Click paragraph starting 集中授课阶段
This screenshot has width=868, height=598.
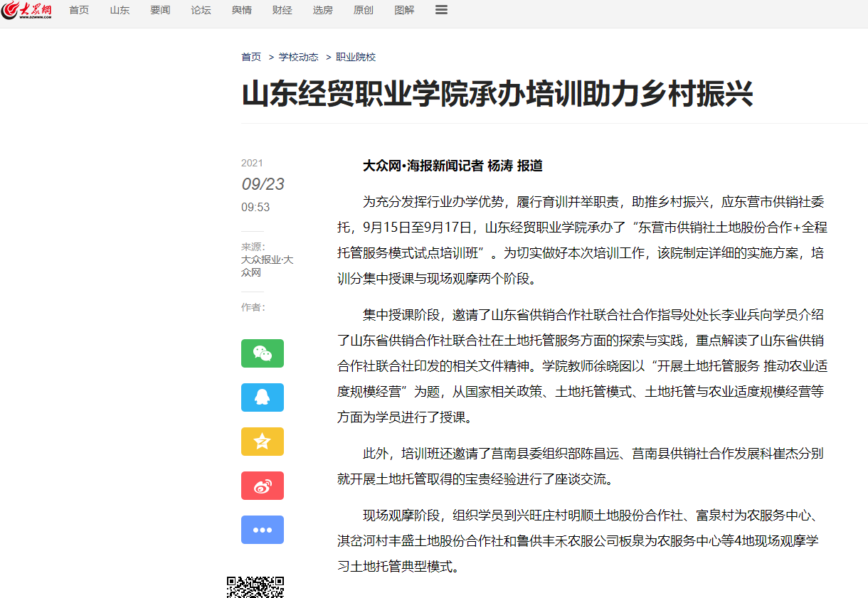pos(582,366)
